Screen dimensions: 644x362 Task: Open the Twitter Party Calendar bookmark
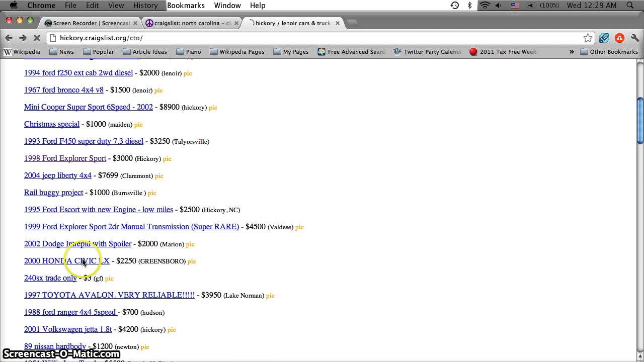tap(427, 52)
